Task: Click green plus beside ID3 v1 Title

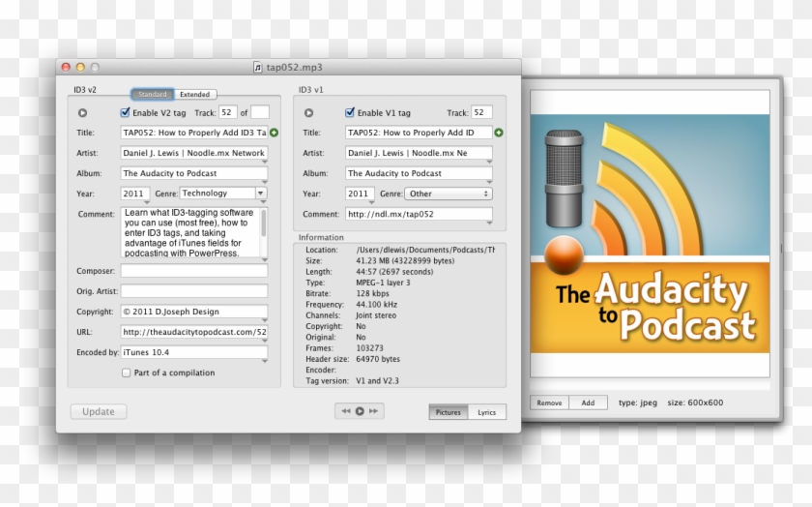Action: click(x=499, y=133)
